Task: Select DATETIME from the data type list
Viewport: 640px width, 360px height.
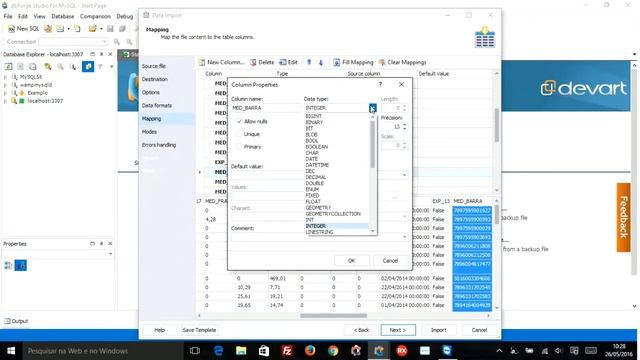Action: coord(317,165)
